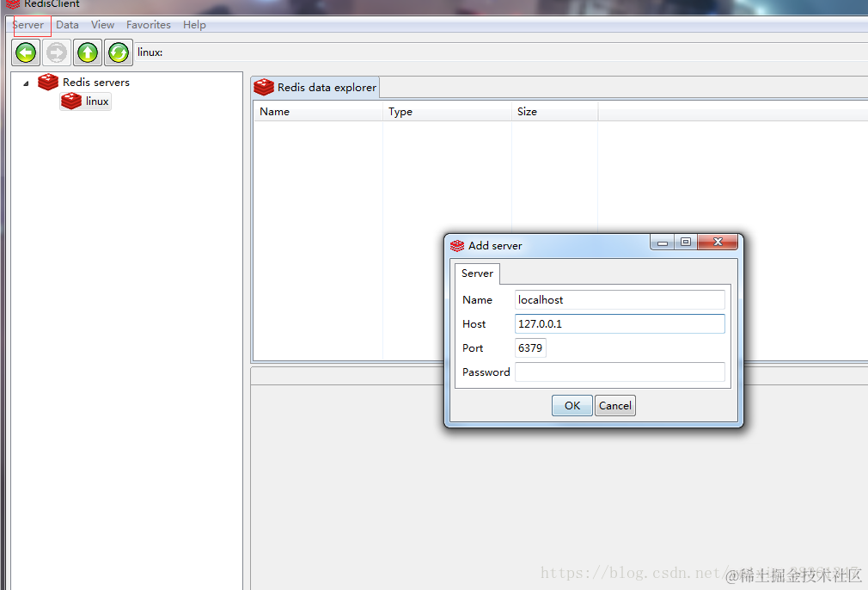Screen dimensions: 868x590
Task: Click the green Refresh icon
Action: (x=119, y=52)
